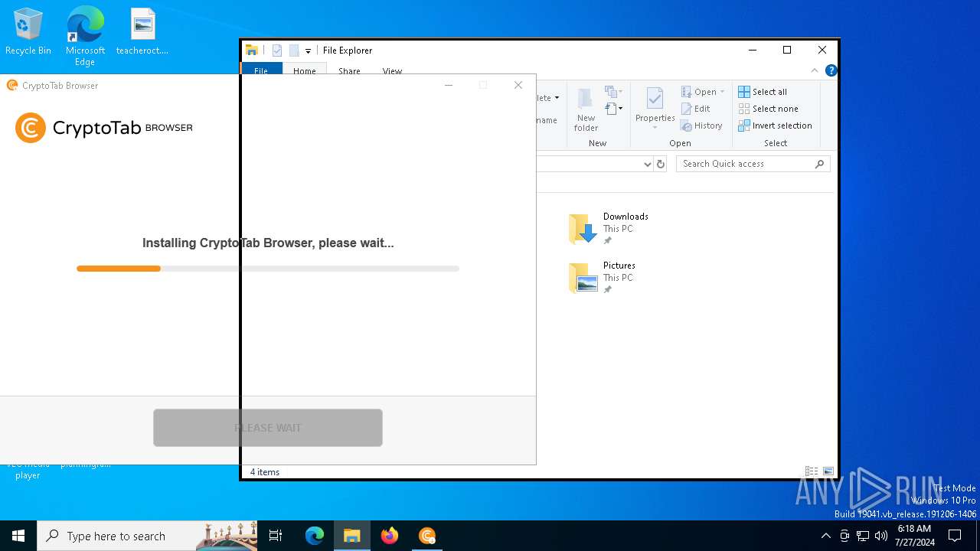
Task: Select the teacheroct image file on desktop
Action: click(142, 32)
